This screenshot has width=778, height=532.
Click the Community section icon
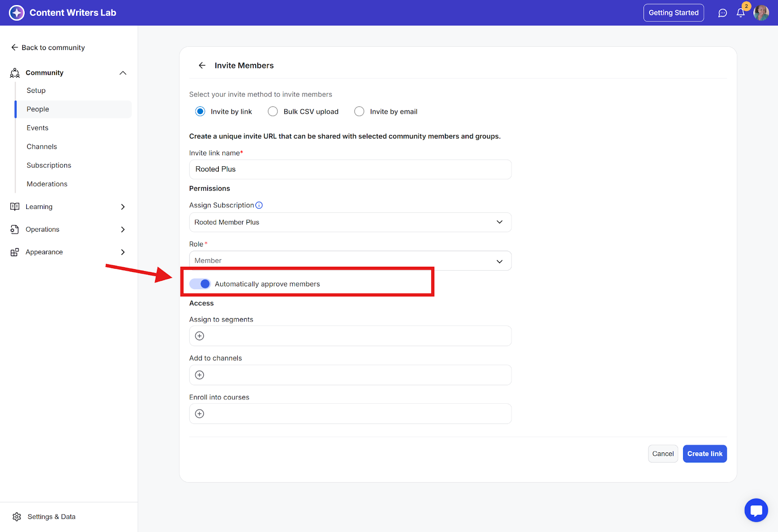coord(15,73)
